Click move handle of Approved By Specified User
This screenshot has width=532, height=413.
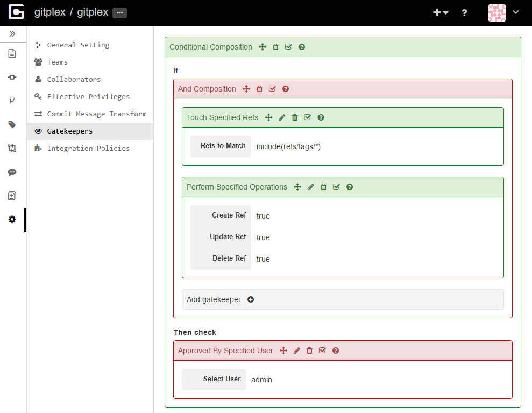283,351
